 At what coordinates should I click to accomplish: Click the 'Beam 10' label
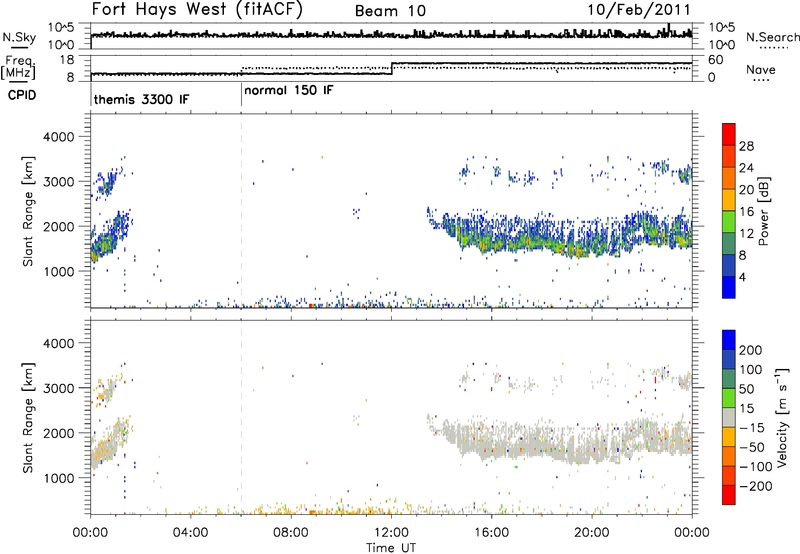pyautogui.click(x=390, y=11)
